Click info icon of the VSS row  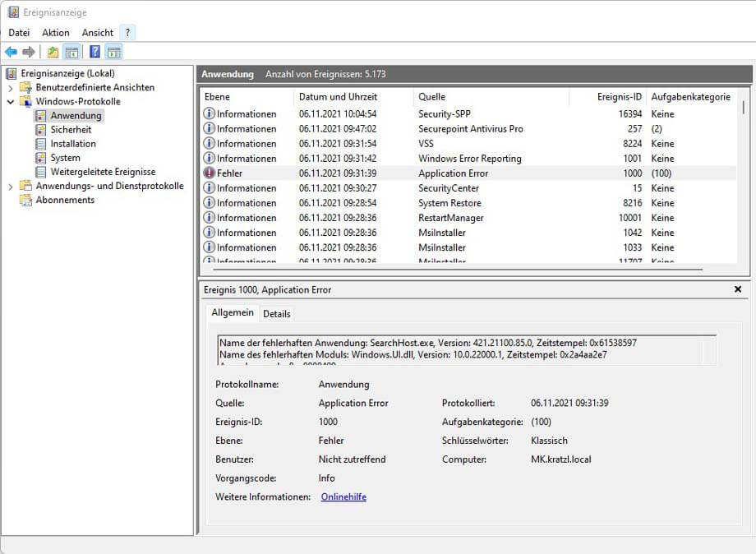pyautogui.click(x=209, y=143)
